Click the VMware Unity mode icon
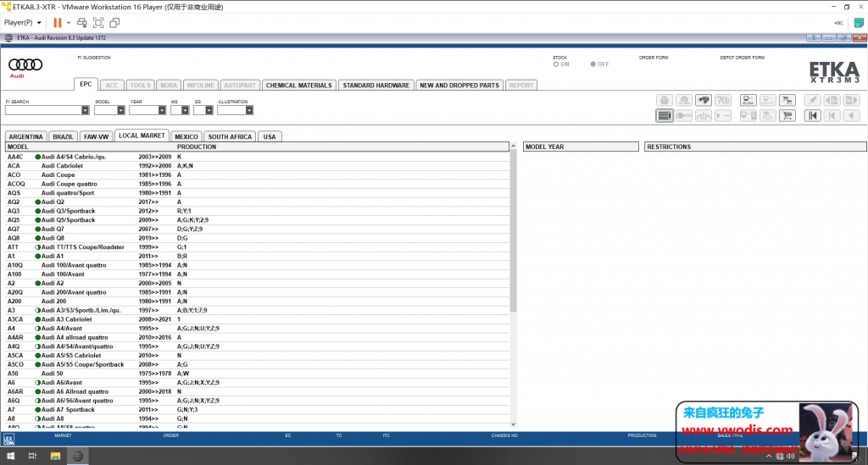The image size is (868, 465). coord(114,23)
